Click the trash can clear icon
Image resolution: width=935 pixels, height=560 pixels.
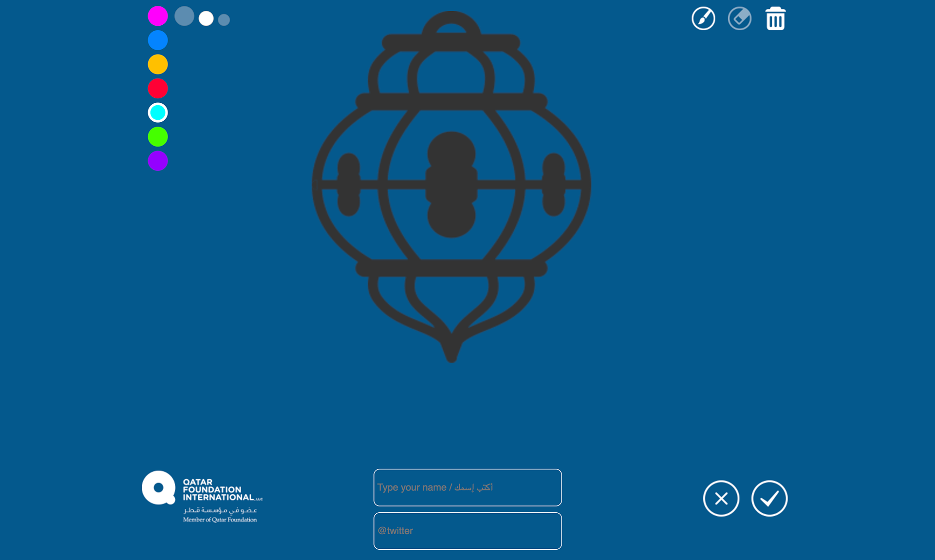(x=775, y=19)
